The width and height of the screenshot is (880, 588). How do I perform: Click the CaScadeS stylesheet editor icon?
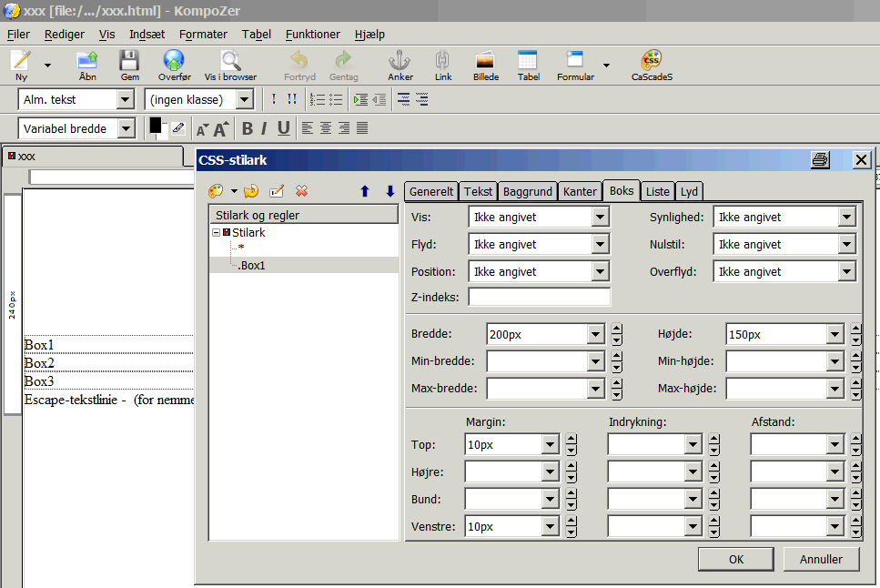coord(652,62)
